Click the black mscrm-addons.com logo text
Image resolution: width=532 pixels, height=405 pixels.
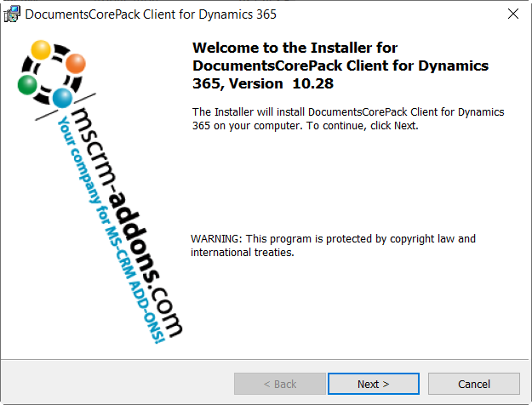[x=132, y=213]
